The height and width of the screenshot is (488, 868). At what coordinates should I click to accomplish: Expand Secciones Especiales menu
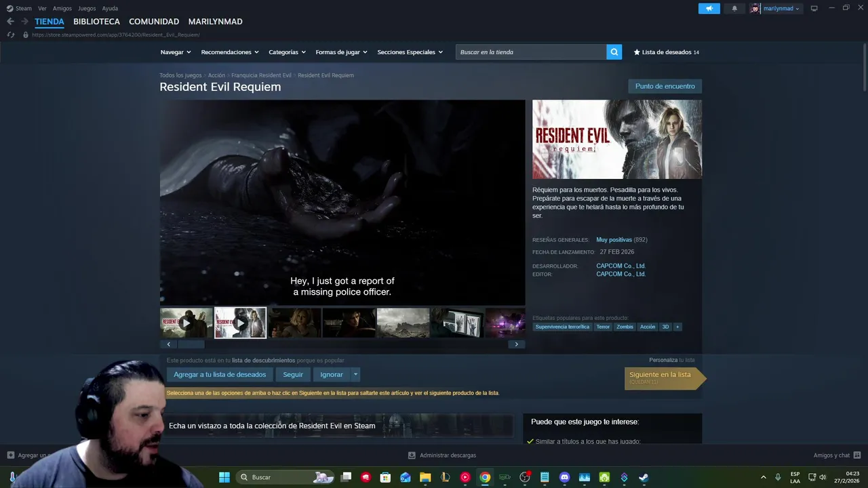point(410,52)
